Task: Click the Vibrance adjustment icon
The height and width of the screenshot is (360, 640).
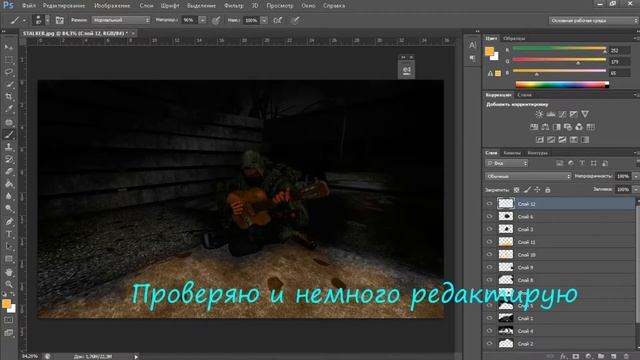Action: coord(585,114)
